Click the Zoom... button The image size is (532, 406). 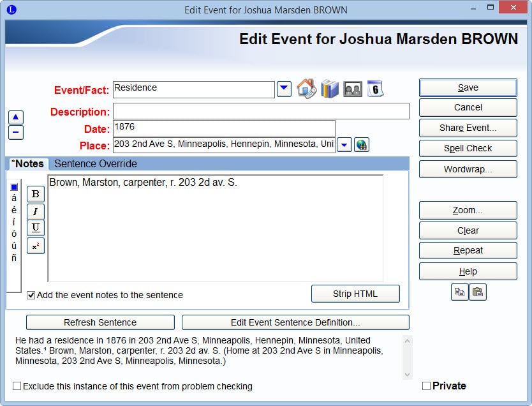(x=468, y=210)
